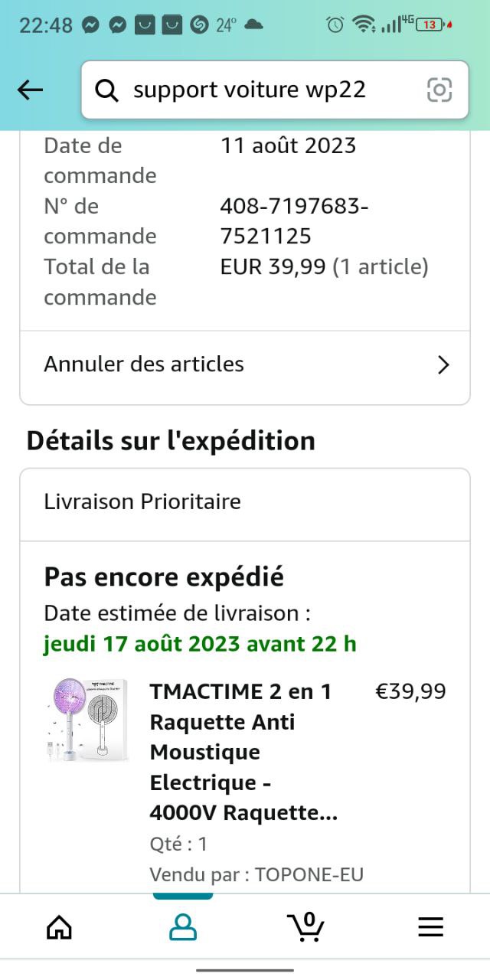
Task: Tap the green estimated delivery date
Action: (200, 644)
